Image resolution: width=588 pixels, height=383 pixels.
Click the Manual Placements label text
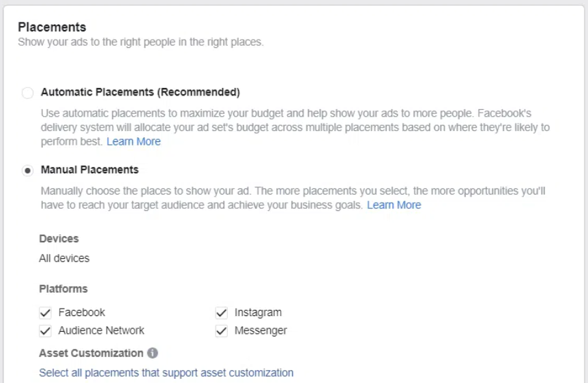(89, 169)
